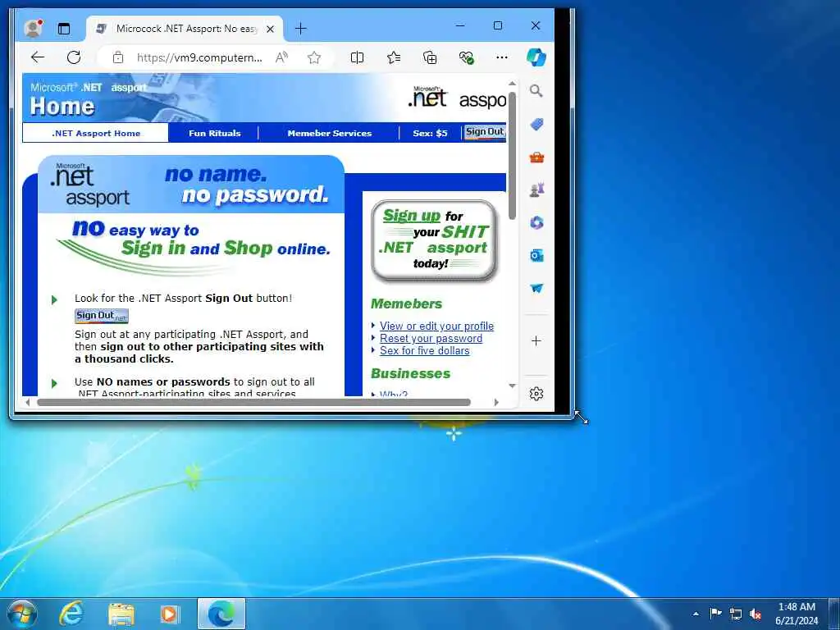Toggle split screen icon

(x=357, y=57)
